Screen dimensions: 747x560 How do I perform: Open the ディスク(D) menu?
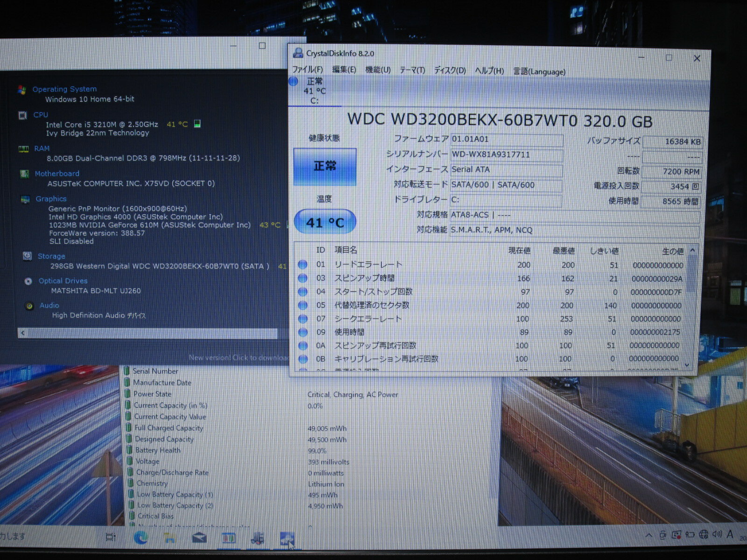point(450,70)
